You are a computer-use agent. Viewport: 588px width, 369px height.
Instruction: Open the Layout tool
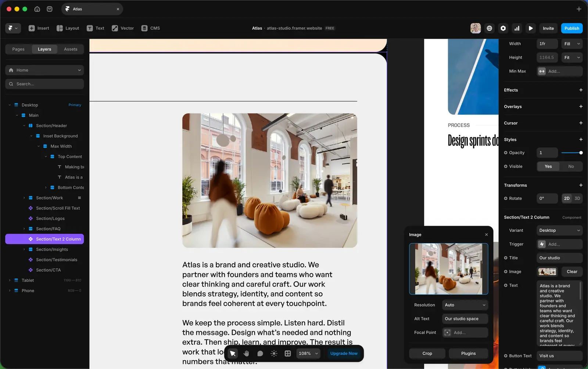(68, 28)
